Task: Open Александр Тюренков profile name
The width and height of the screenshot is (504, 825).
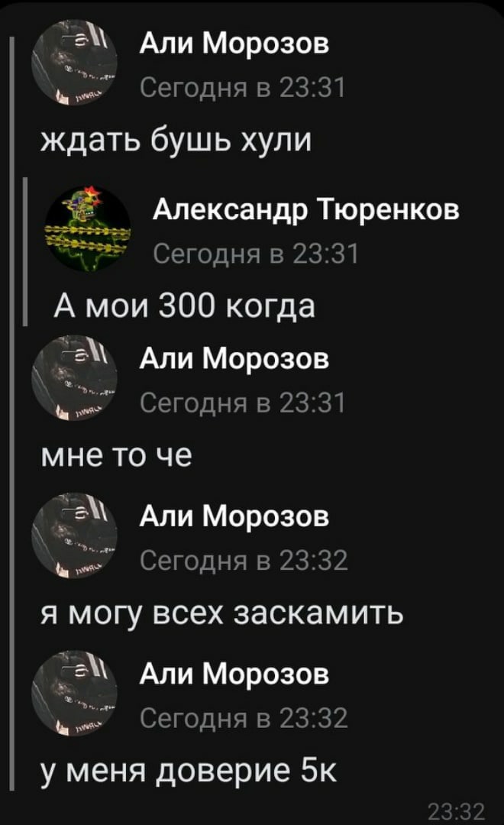Action: (x=306, y=210)
